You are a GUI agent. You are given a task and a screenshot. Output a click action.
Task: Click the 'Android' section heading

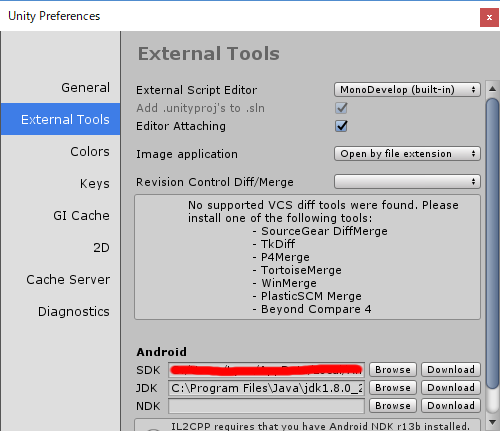161,352
